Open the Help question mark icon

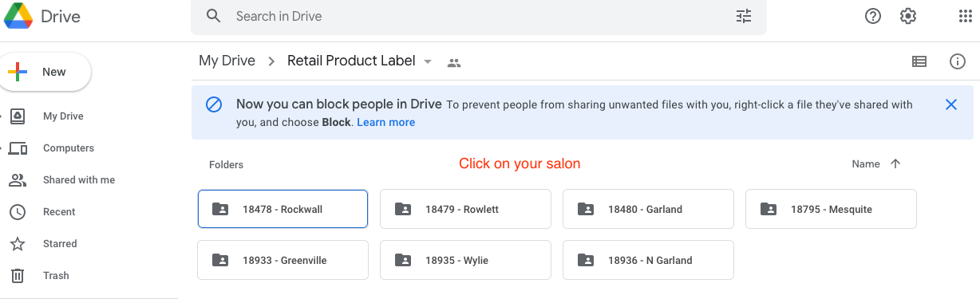(x=873, y=16)
